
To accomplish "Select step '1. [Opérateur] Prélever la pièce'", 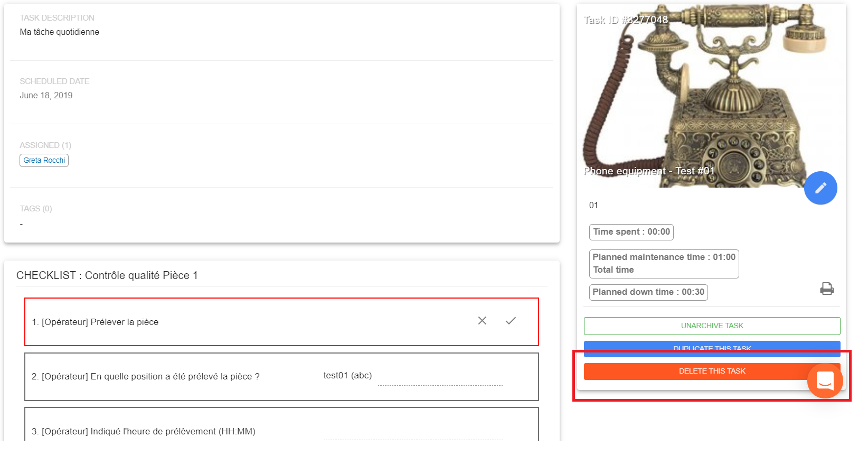I will (281, 322).
